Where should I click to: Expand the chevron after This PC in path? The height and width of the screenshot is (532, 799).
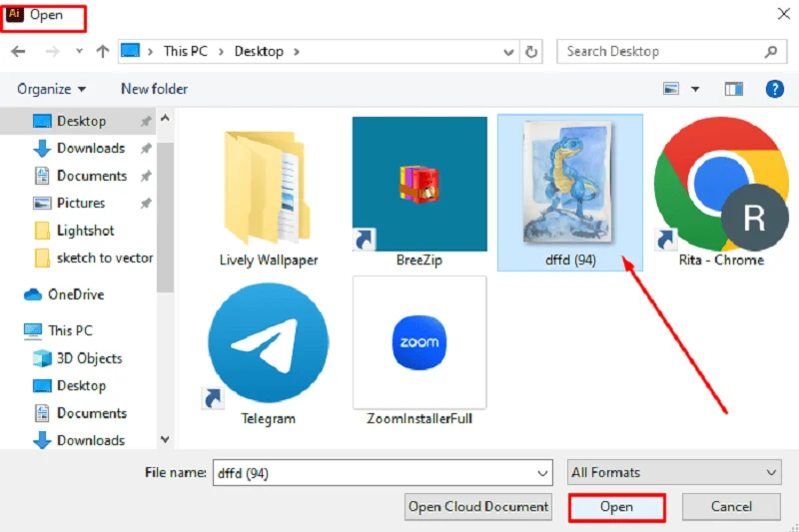point(221,52)
